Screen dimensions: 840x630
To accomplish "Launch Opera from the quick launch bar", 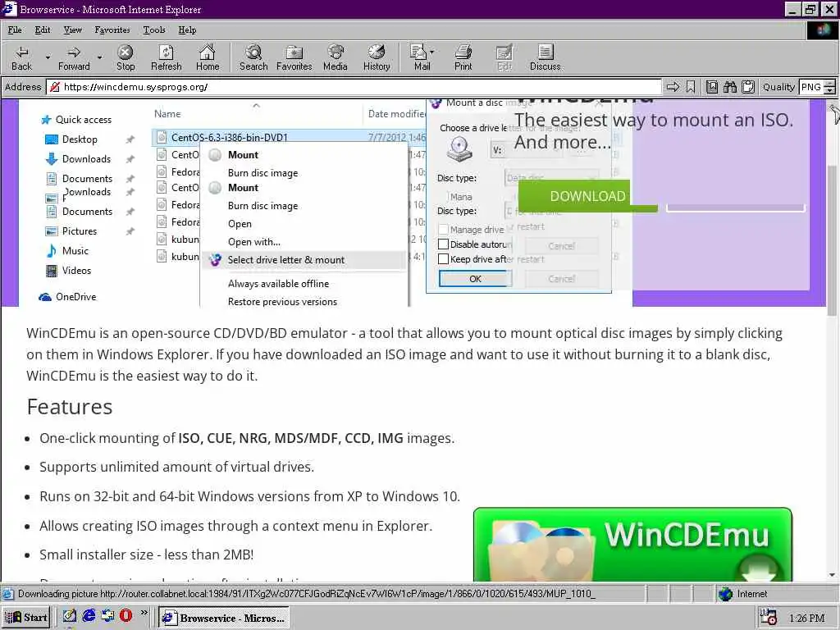I will tap(126, 615).
